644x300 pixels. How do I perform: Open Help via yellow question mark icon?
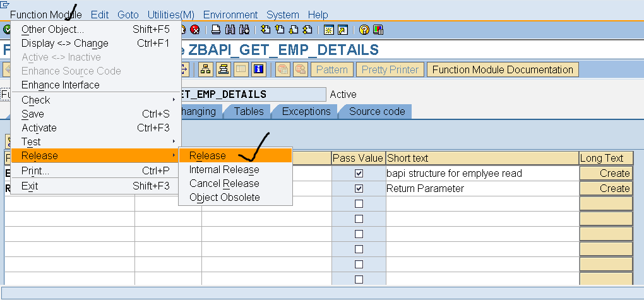point(364,30)
